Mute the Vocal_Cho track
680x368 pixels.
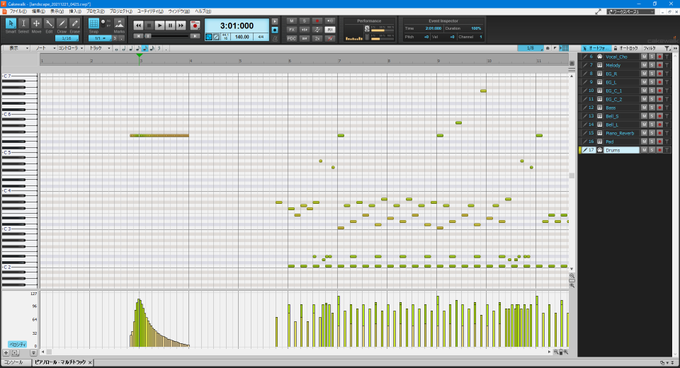pos(644,57)
